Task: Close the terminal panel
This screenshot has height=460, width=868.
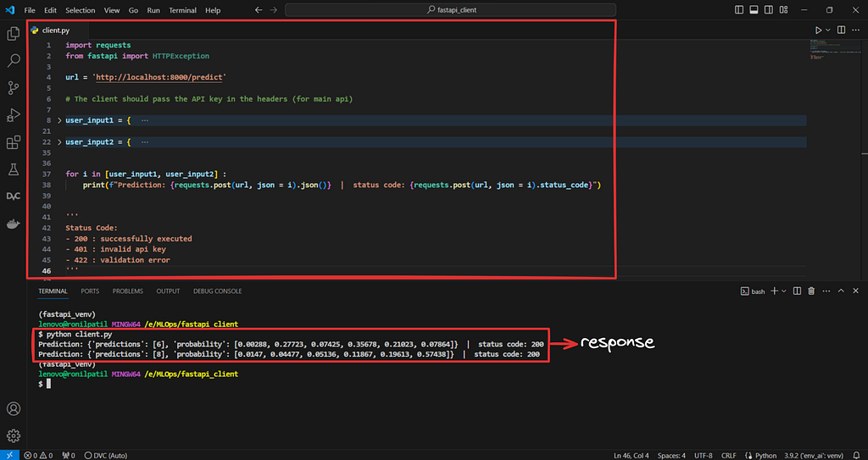Action: [x=856, y=291]
